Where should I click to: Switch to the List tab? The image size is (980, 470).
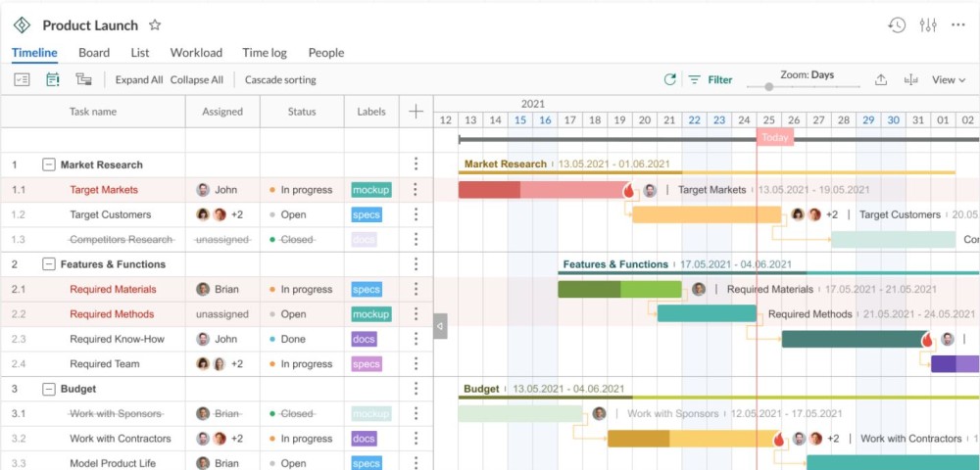click(x=140, y=53)
